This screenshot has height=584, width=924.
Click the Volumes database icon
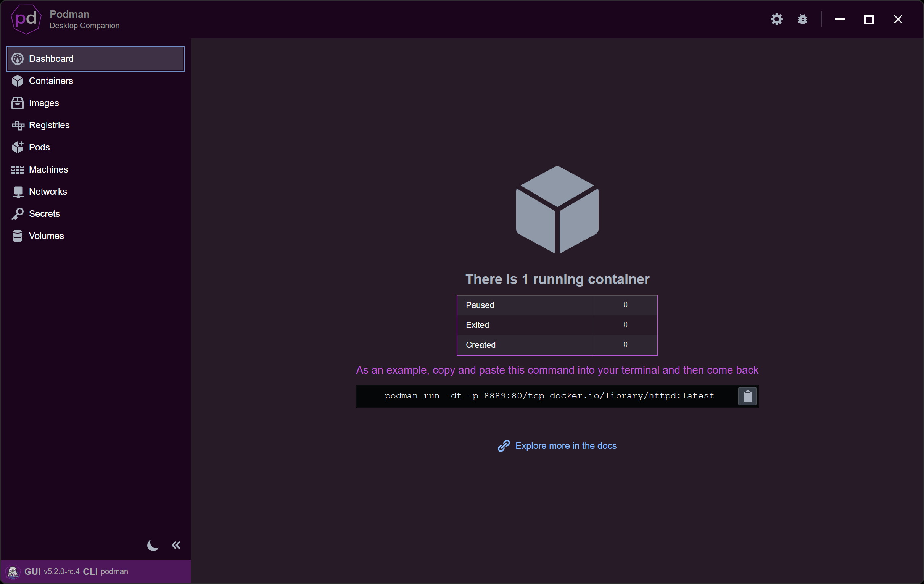[18, 236]
